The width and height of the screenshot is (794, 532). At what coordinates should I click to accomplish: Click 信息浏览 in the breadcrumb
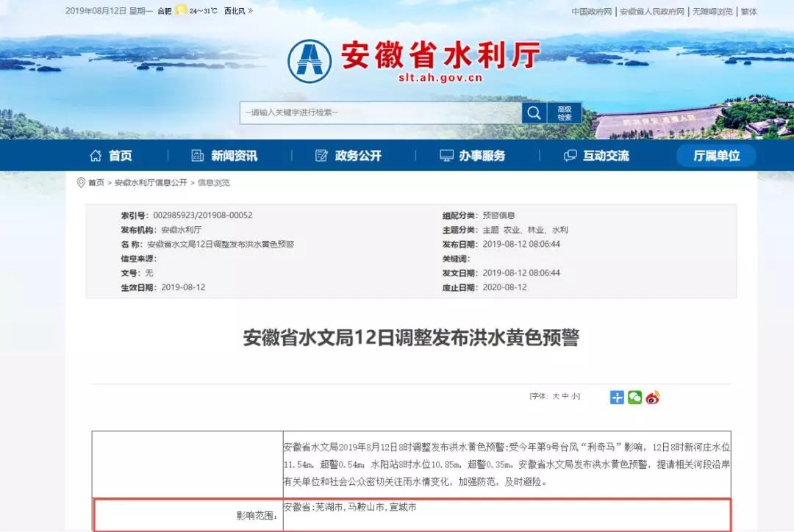pyautogui.click(x=214, y=183)
